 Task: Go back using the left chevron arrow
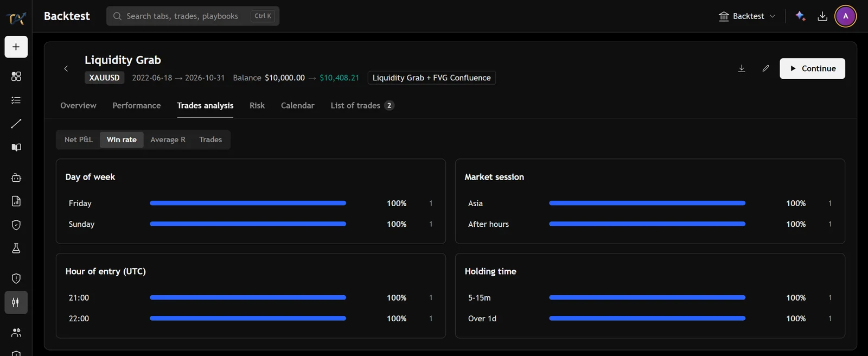66,69
